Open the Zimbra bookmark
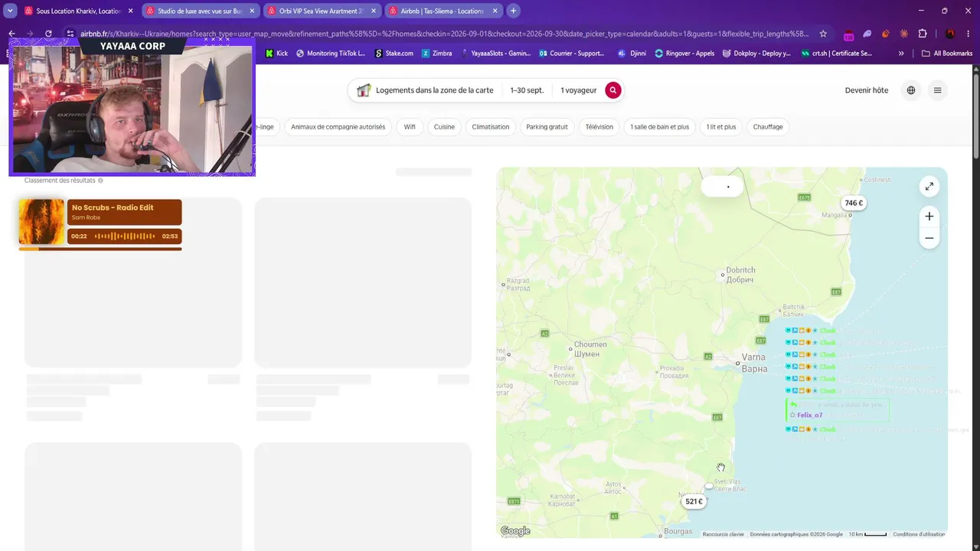980x551 pixels. click(x=437, y=54)
